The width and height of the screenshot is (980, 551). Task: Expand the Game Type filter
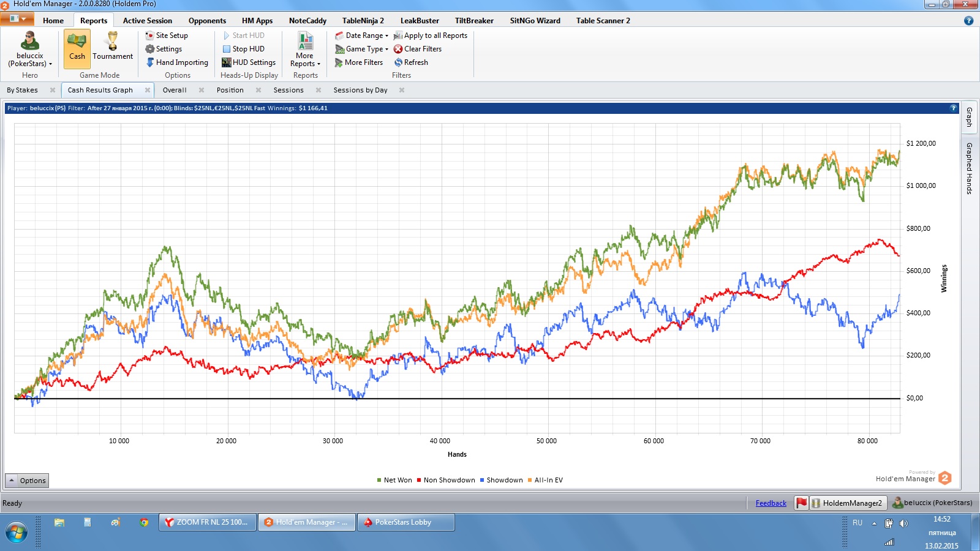(361, 49)
